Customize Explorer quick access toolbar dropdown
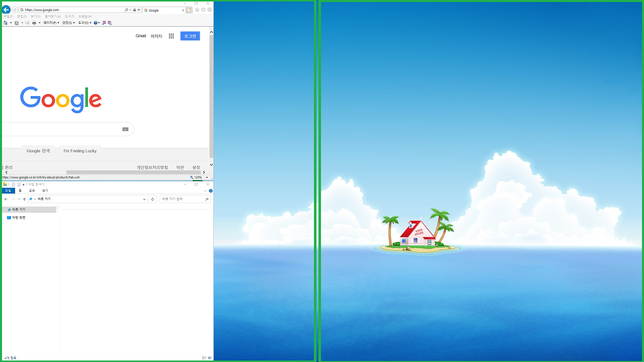This screenshot has height=362, width=644. pyautogui.click(x=24, y=185)
